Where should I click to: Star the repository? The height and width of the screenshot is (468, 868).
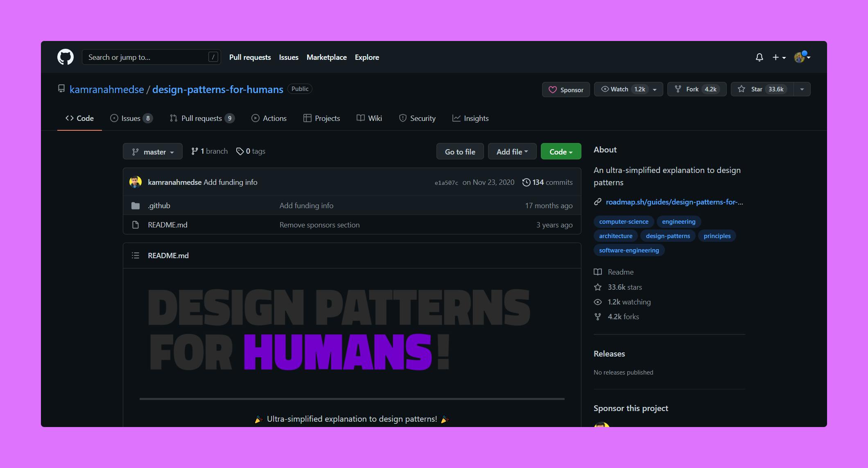point(762,89)
